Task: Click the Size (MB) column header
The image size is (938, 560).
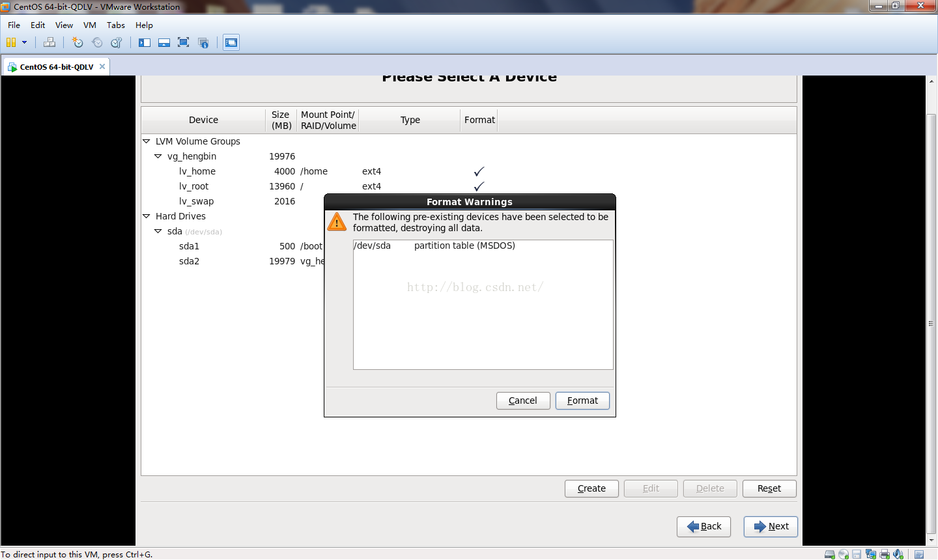Action: tap(281, 120)
